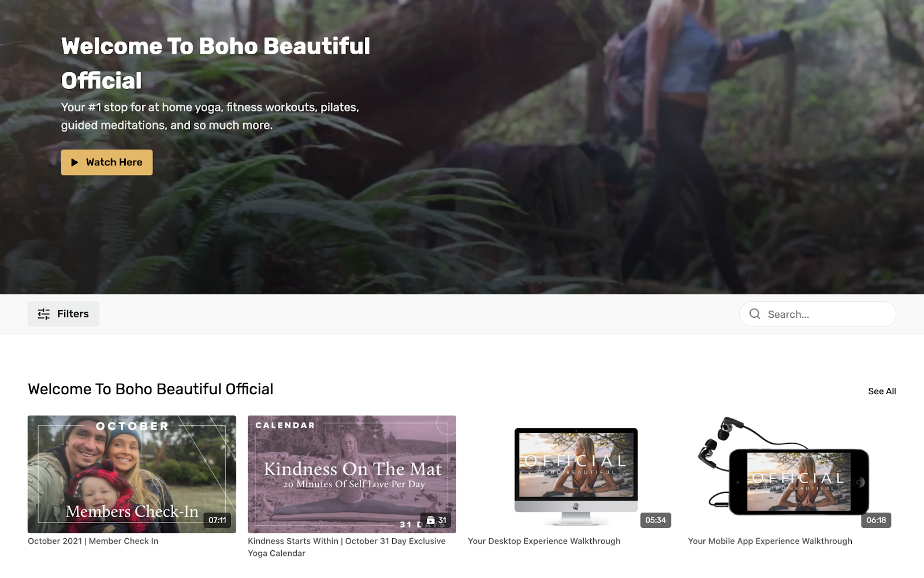This screenshot has height=578, width=924.
Task: Open the mobile phone walkthrough thumbnail
Action: coord(792,474)
